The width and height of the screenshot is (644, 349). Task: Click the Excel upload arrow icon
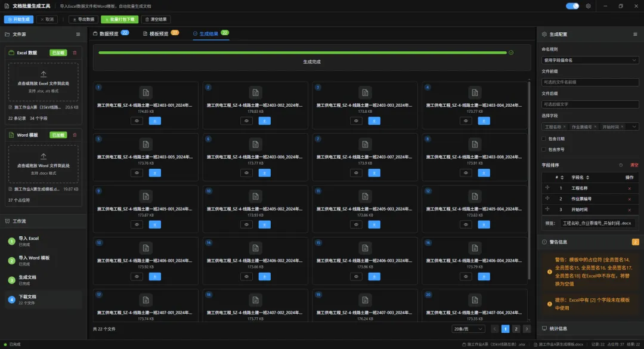point(44,74)
